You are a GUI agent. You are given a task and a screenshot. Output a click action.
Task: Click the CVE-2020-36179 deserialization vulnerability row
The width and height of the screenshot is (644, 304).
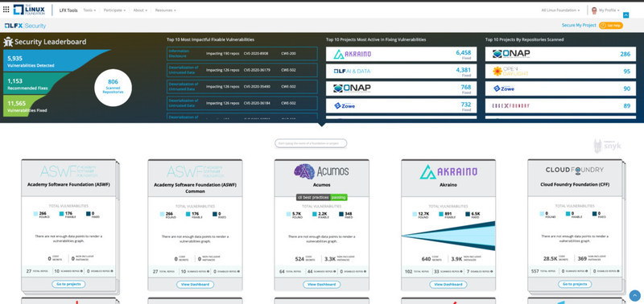point(242,70)
